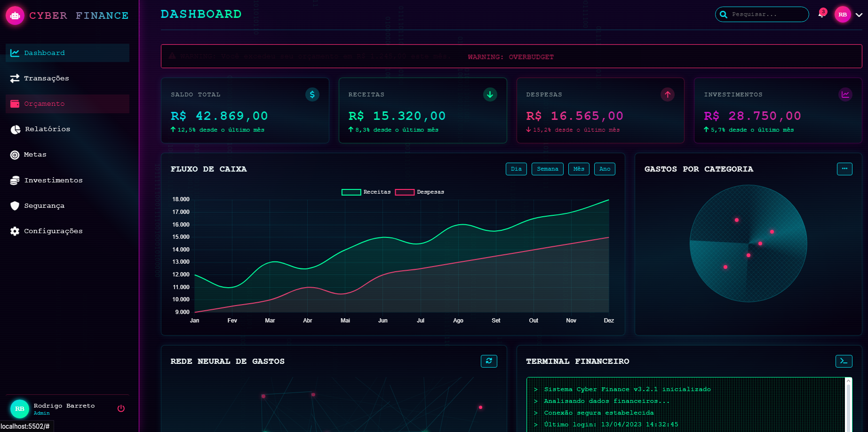868x432 pixels.
Task: Click the notification bell icon
Action: [821, 14]
